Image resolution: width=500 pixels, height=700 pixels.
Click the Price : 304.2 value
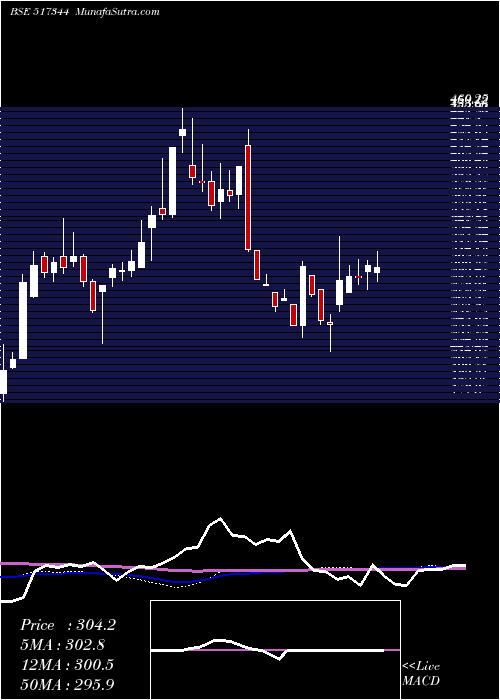click(x=68, y=625)
